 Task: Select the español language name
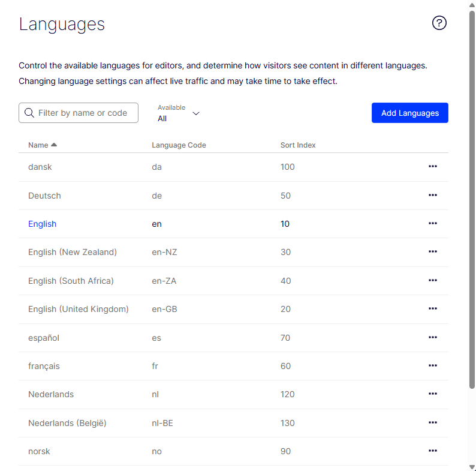pyautogui.click(x=43, y=338)
